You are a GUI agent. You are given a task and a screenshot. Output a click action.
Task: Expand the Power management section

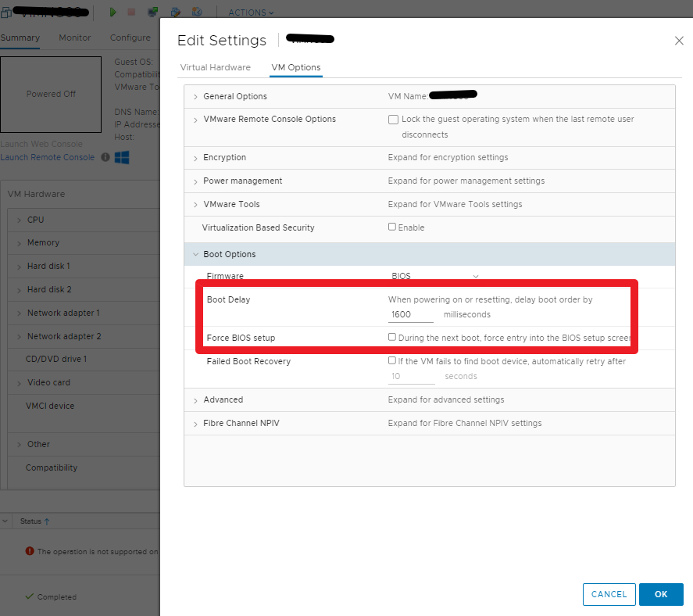tap(196, 181)
